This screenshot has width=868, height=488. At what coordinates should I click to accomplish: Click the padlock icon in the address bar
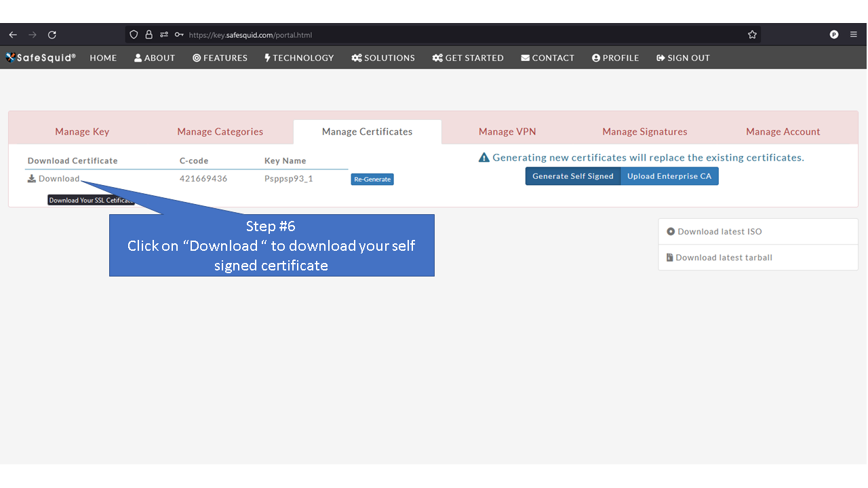click(x=149, y=34)
